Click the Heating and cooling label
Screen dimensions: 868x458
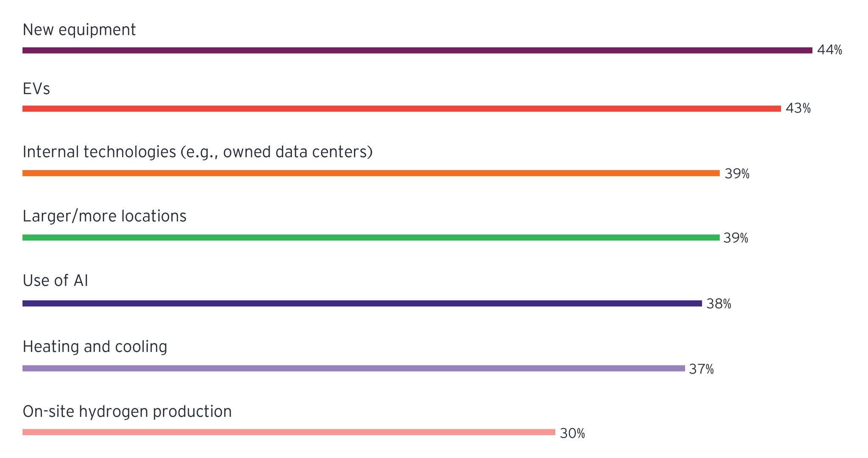pos(95,347)
